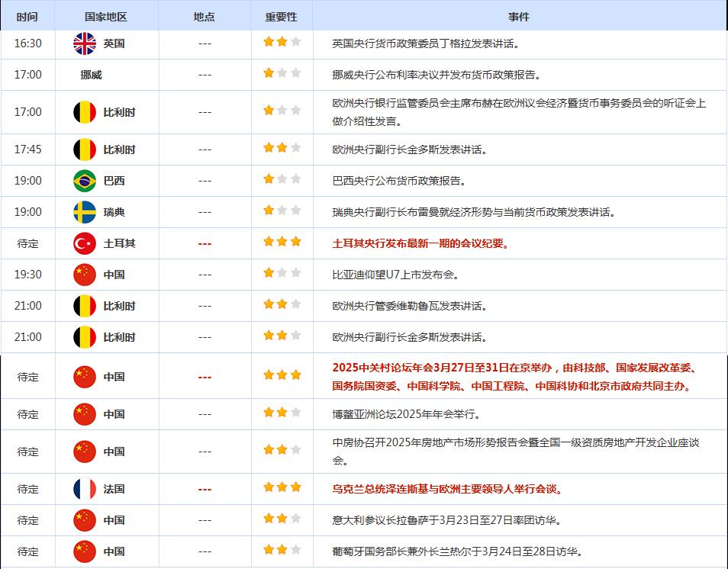
Task: Click the --- location in 英国 row
Action: tap(205, 44)
